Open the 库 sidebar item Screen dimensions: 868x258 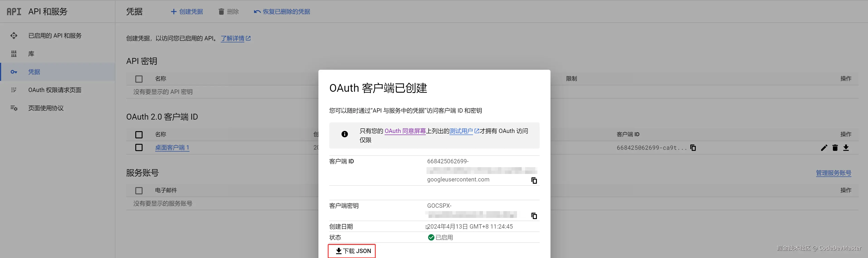point(31,54)
